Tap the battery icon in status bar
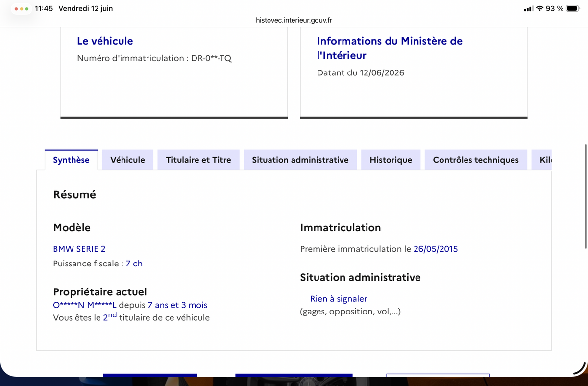The image size is (588, 386). pyautogui.click(x=573, y=8)
